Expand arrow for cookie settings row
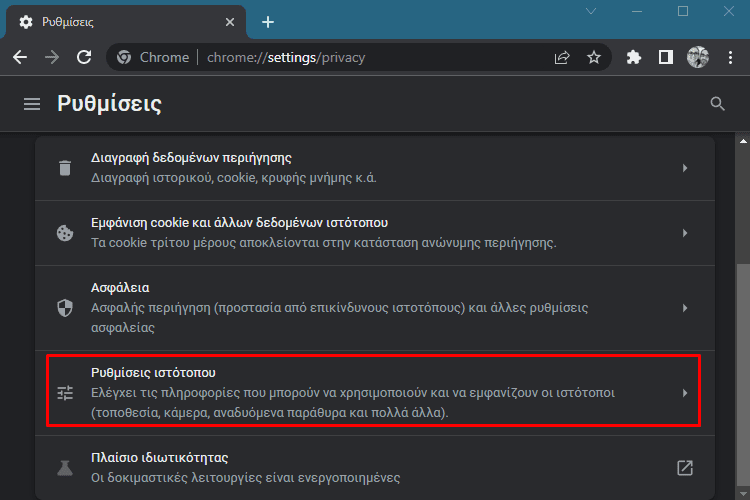The height and width of the screenshot is (500, 750). click(685, 233)
